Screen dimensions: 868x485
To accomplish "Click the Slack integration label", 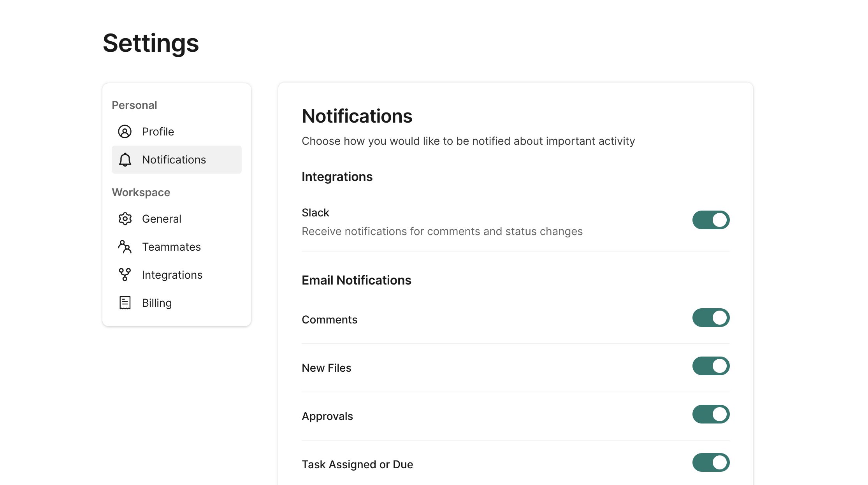I will coord(315,213).
